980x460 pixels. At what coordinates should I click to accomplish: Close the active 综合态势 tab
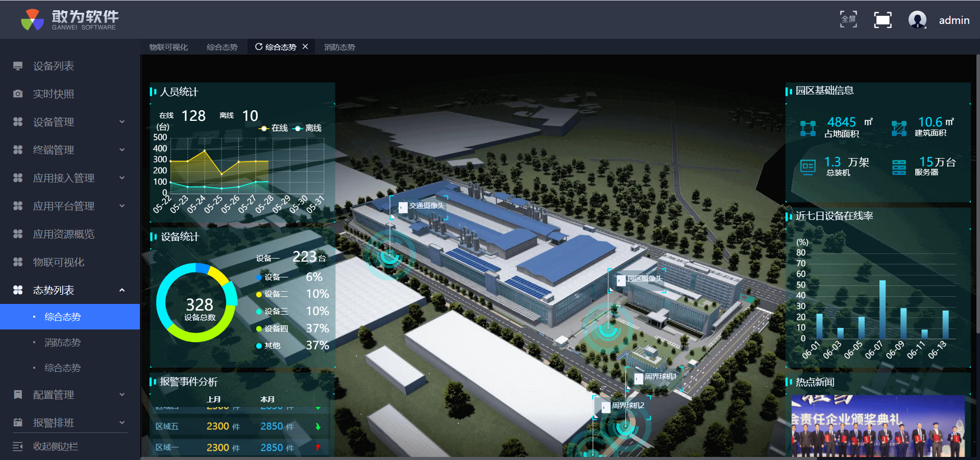305,47
